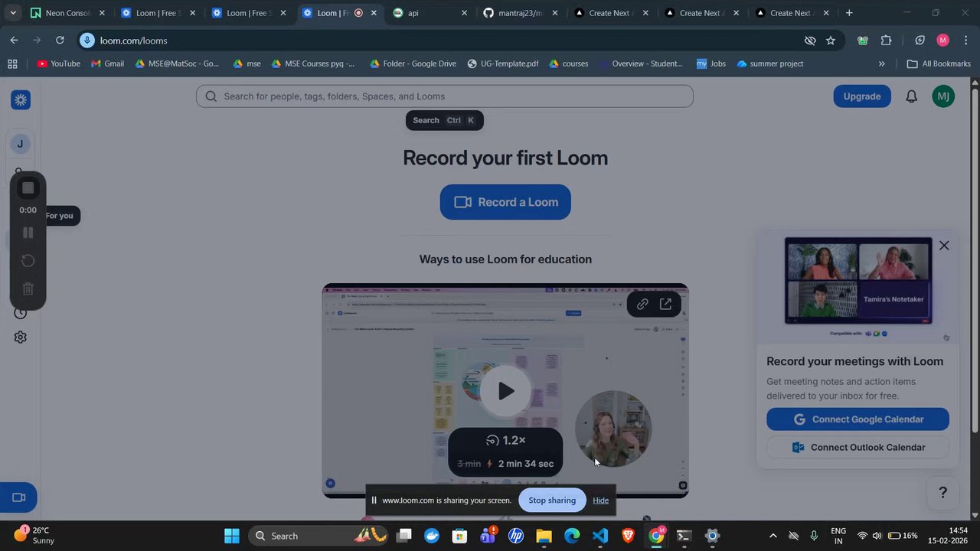The width and height of the screenshot is (980, 551).
Task: Bookmark this page with star icon
Action: [831, 41]
